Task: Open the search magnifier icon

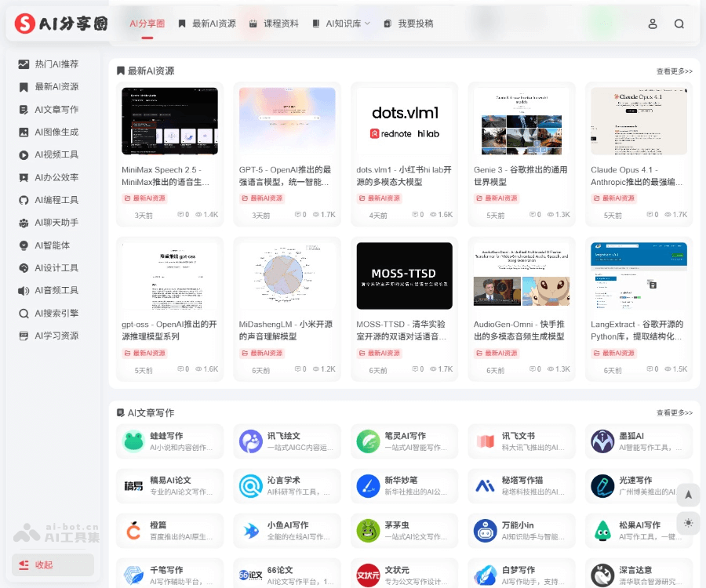Action: click(x=679, y=24)
